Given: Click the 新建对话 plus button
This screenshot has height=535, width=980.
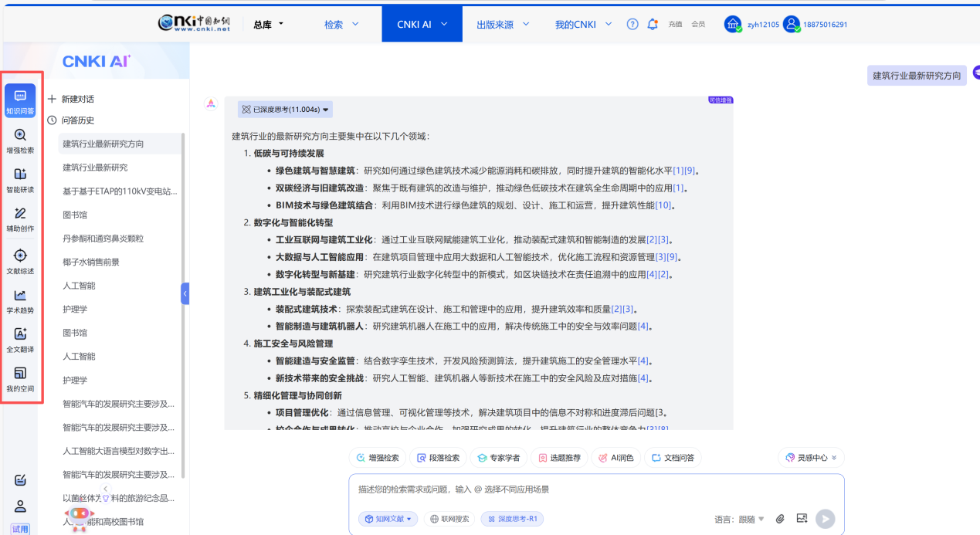Looking at the screenshot, I should click(71, 99).
